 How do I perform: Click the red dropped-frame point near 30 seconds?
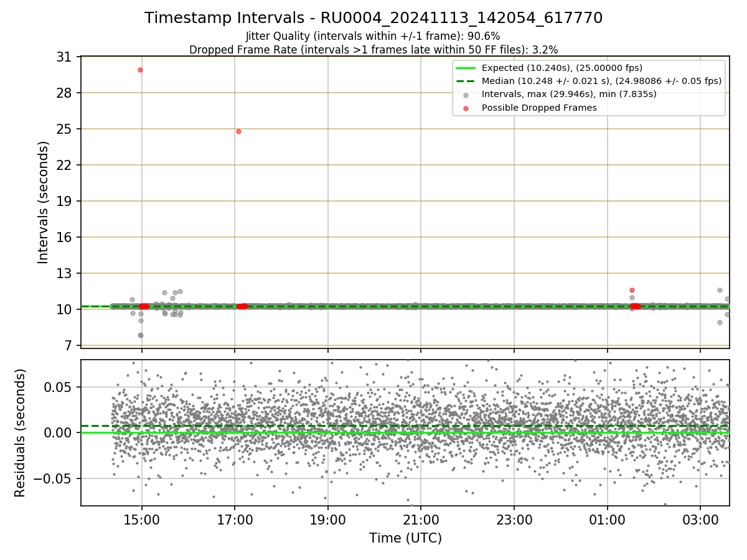pyautogui.click(x=140, y=70)
